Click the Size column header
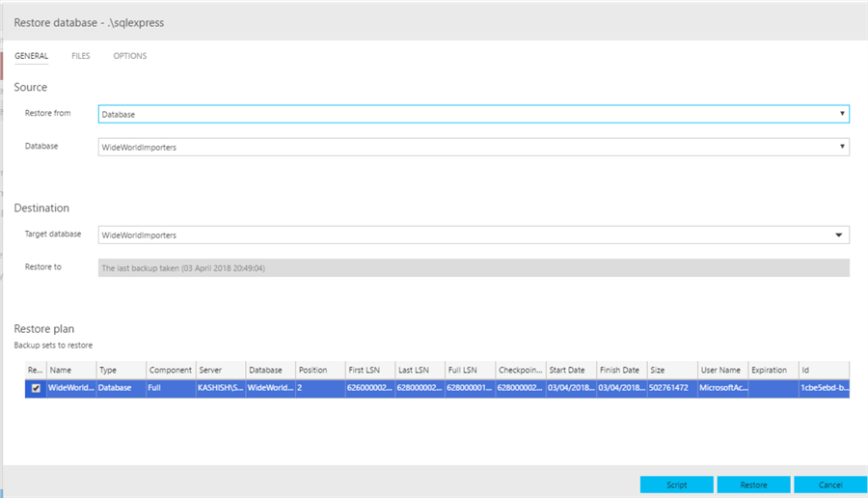Image resolution: width=868 pixels, height=498 pixels. (672, 370)
